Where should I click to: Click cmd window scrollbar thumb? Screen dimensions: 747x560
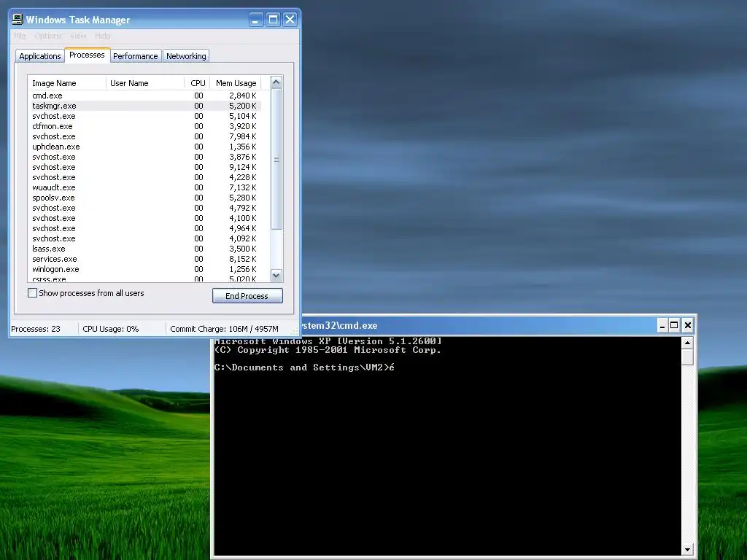[x=687, y=357]
